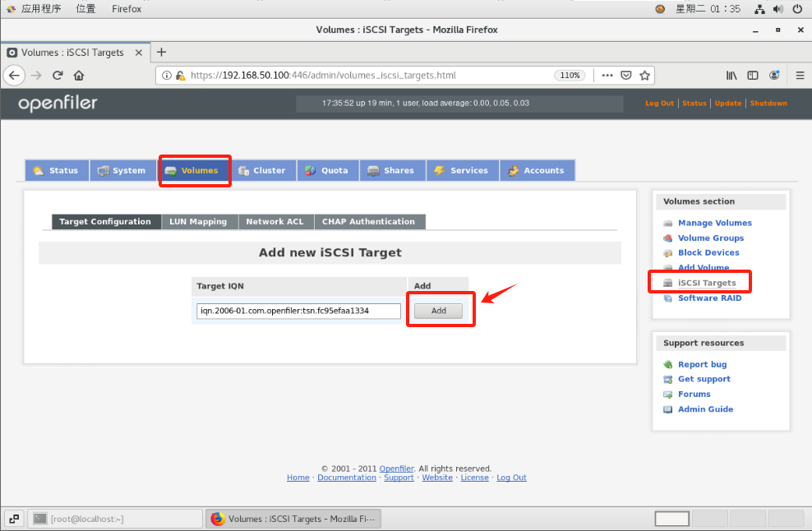Image resolution: width=812 pixels, height=531 pixels.
Task: Focus the Target IQN input field
Action: 298,311
